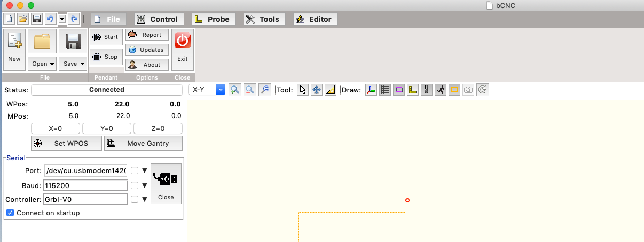
Task: Create a new file with the large New button
Action: click(14, 50)
